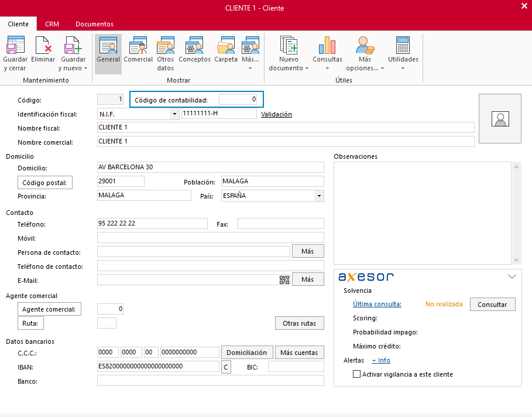Click the QR code icon beside E-Mail

tap(284, 280)
